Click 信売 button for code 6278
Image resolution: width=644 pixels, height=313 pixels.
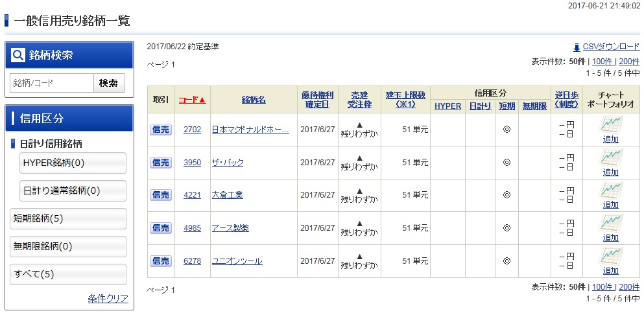(x=161, y=261)
